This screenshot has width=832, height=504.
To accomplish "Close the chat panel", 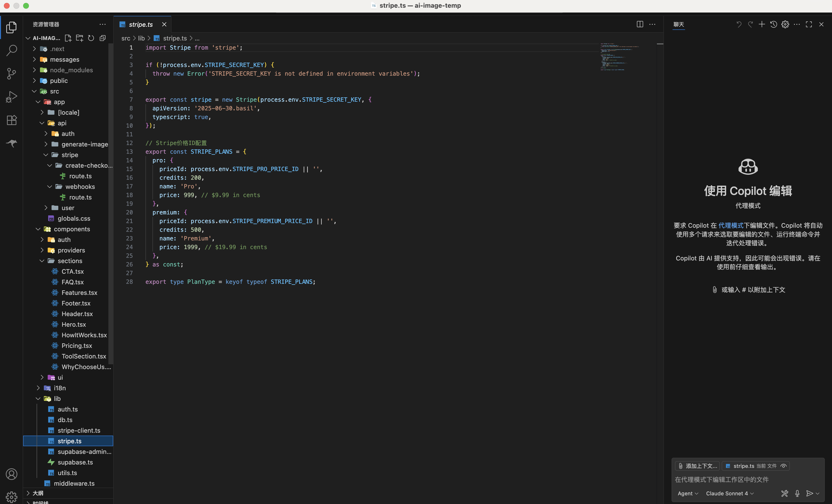I will pos(821,24).
